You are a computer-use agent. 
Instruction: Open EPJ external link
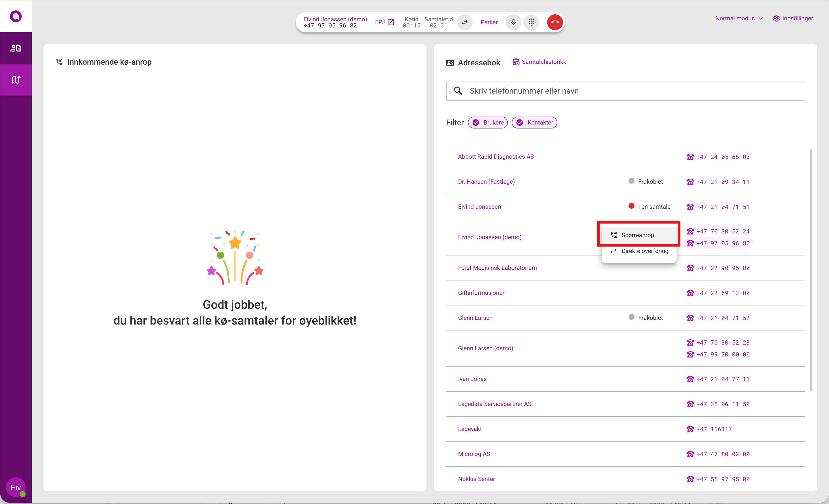384,22
